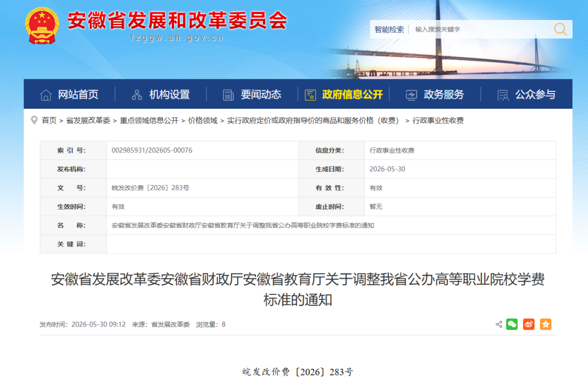This screenshot has height=388, width=588.
Task: Open the 网站首页 menu item
Action: (x=69, y=95)
